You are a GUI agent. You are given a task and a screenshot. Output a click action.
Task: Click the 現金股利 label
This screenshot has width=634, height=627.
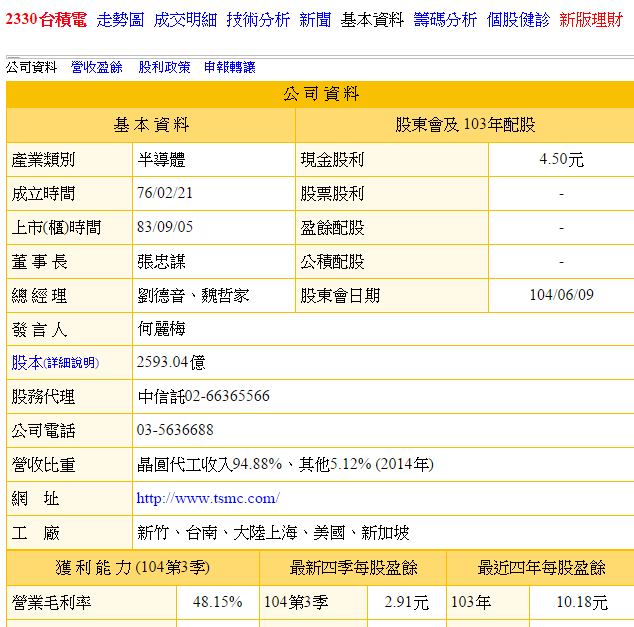(x=332, y=160)
